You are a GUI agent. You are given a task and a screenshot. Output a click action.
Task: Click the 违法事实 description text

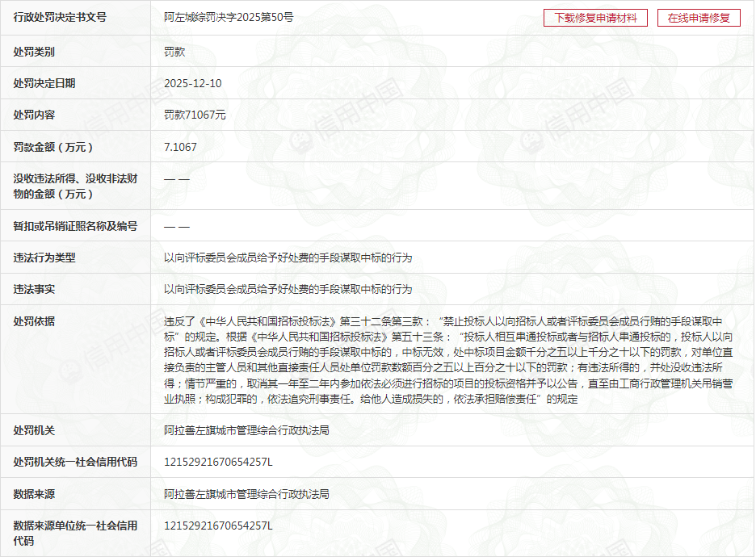click(x=288, y=289)
